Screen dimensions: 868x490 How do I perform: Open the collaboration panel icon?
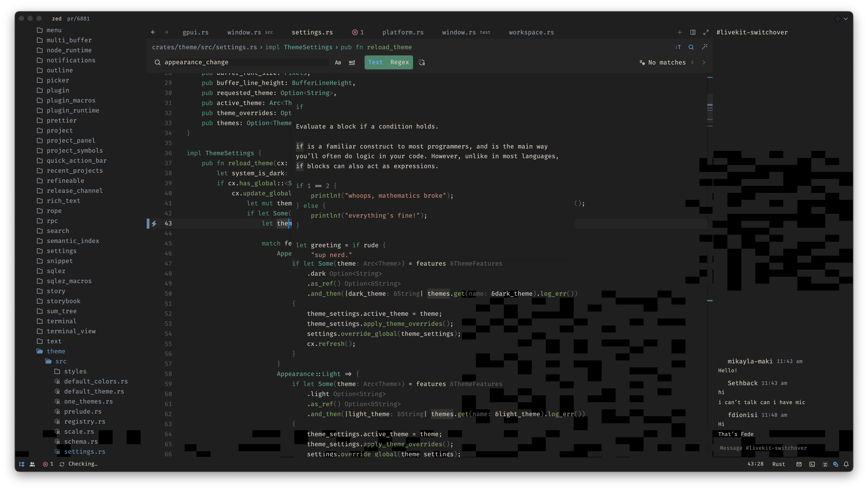(32, 464)
